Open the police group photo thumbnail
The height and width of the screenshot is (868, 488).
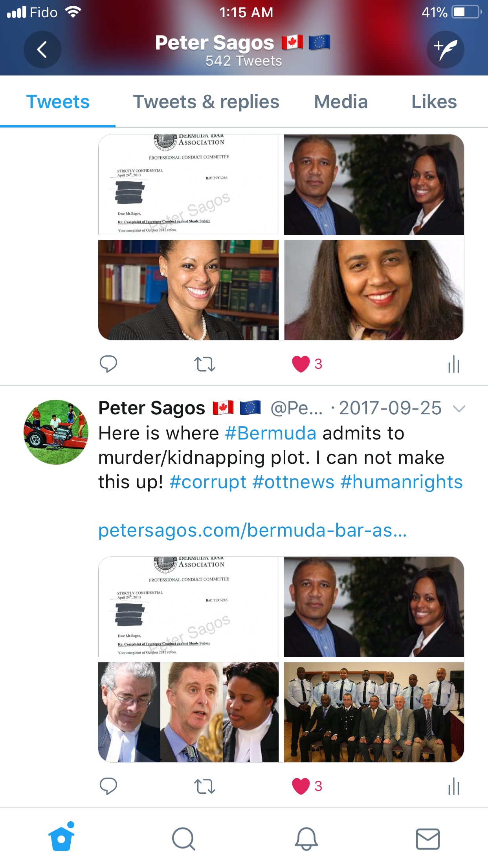[x=374, y=712]
